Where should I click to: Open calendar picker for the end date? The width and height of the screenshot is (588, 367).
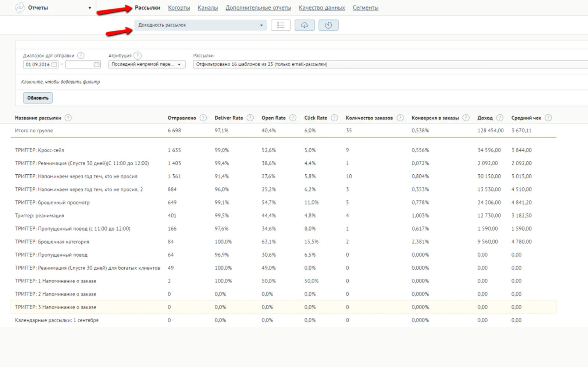(x=96, y=64)
